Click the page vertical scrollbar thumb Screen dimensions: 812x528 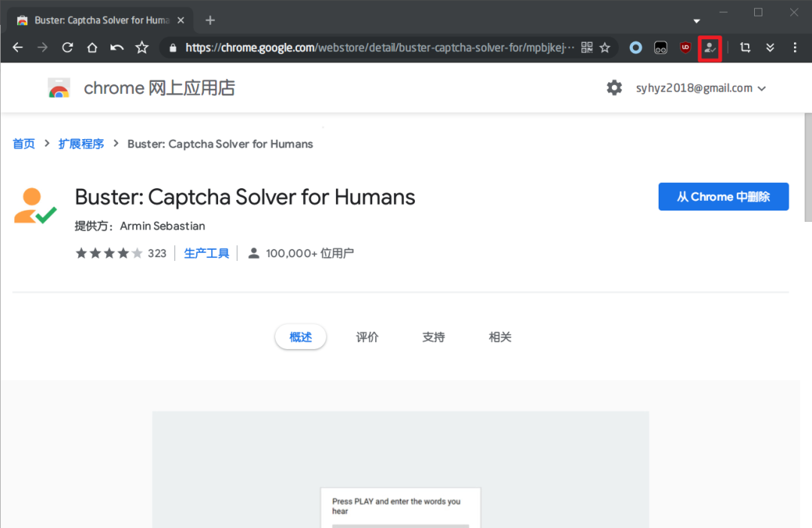point(807,168)
